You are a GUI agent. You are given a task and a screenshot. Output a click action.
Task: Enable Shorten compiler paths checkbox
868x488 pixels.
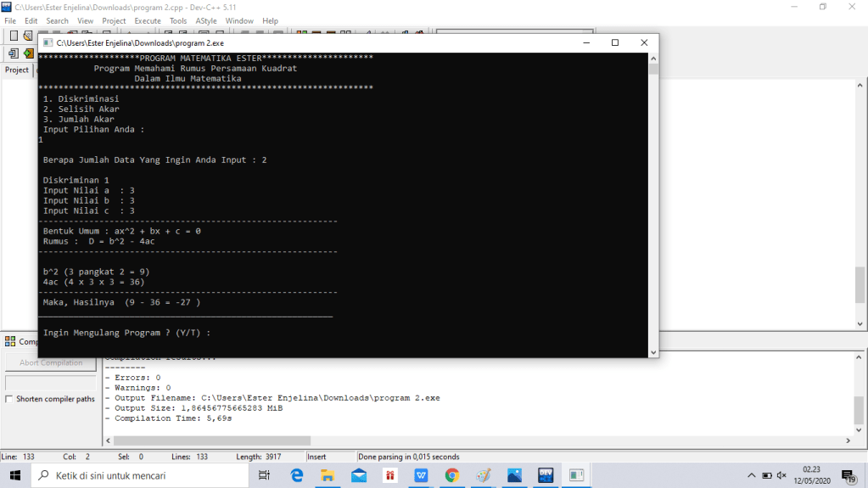click(x=9, y=399)
